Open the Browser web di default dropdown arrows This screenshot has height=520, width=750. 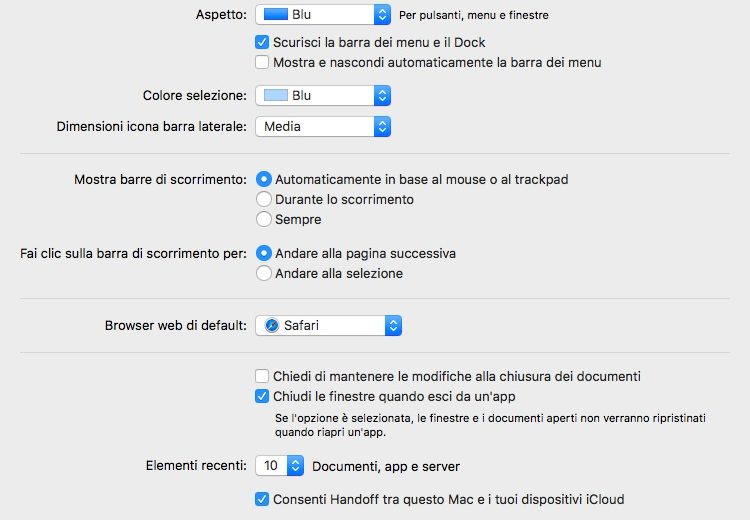(x=393, y=325)
